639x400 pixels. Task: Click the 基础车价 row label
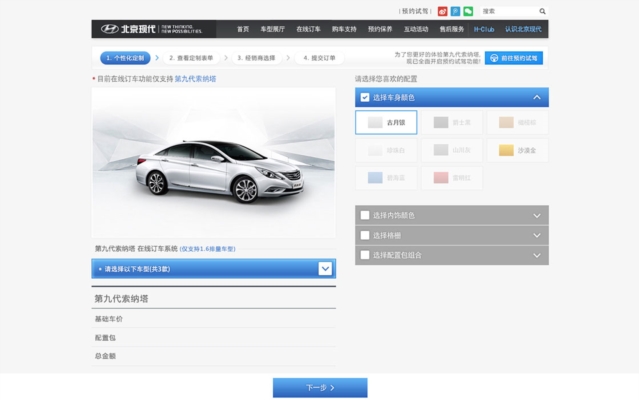108,319
